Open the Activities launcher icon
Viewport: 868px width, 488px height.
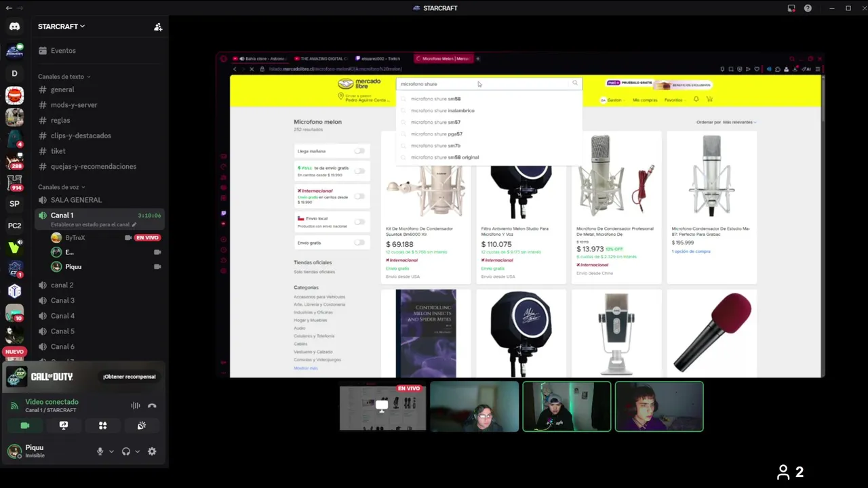point(102,426)
